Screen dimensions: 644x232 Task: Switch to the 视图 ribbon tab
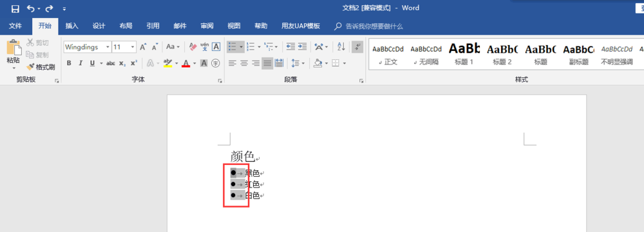point(234,26)
